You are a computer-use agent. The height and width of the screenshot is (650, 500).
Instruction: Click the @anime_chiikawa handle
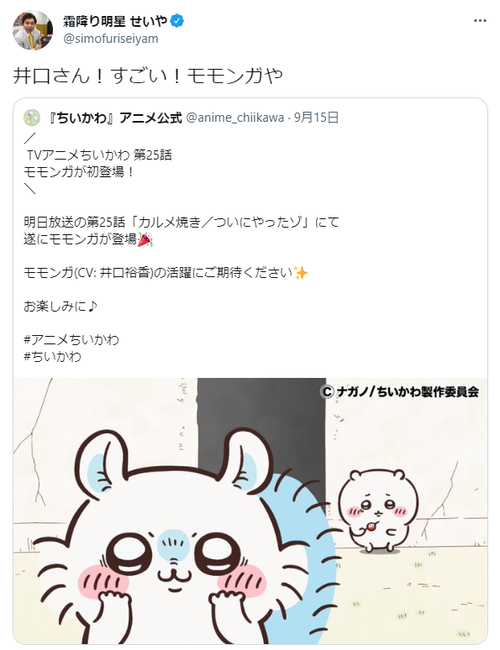click(235, 118)
